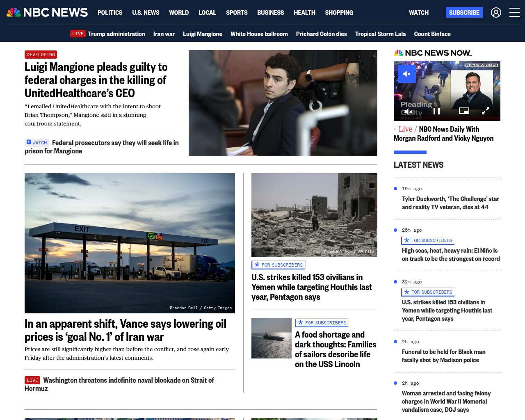Click the NBC News peacock logo
The image size is (525, 420).
pos(47,12)
